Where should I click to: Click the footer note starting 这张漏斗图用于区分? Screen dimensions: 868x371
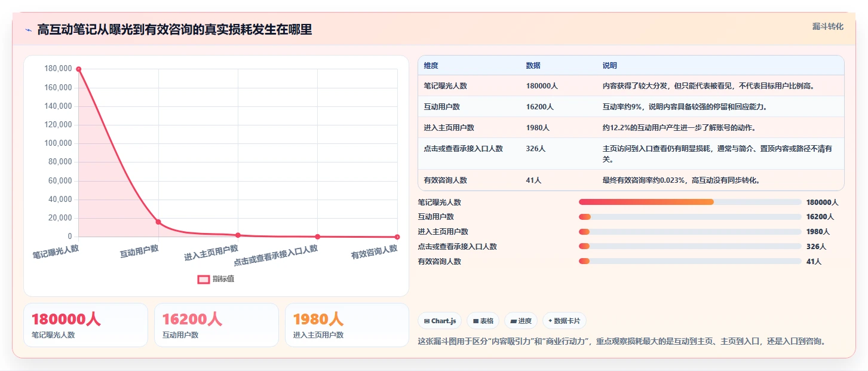pos(622,342)
